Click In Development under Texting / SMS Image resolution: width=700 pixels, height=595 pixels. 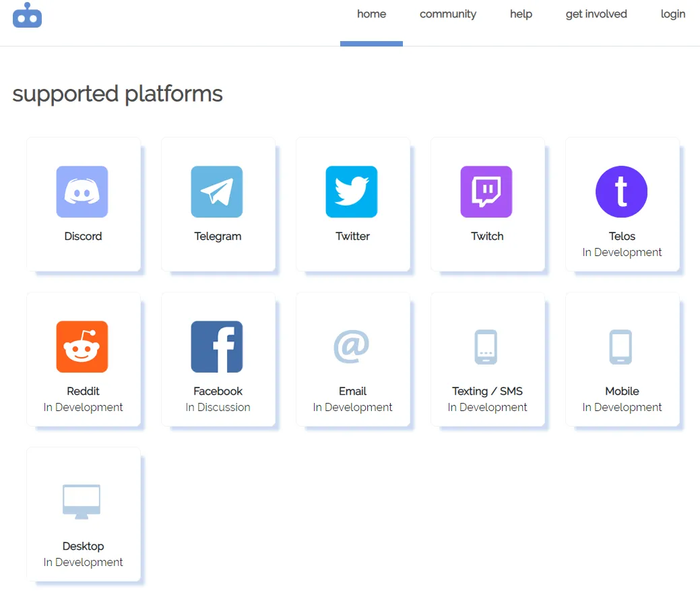(487, 408)
